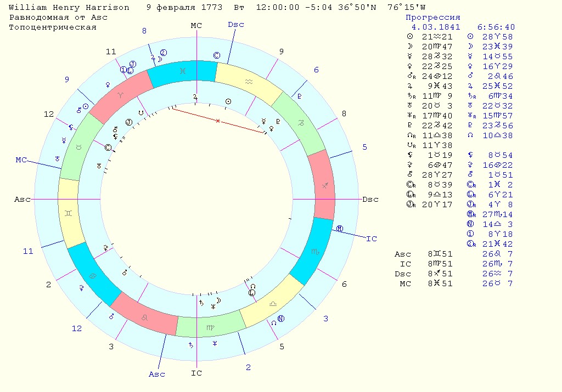Viewport: 562px width, 392px height.
Task: Pick the Taurus sign in the zodiac ring
Action: (x=78, y=147)
